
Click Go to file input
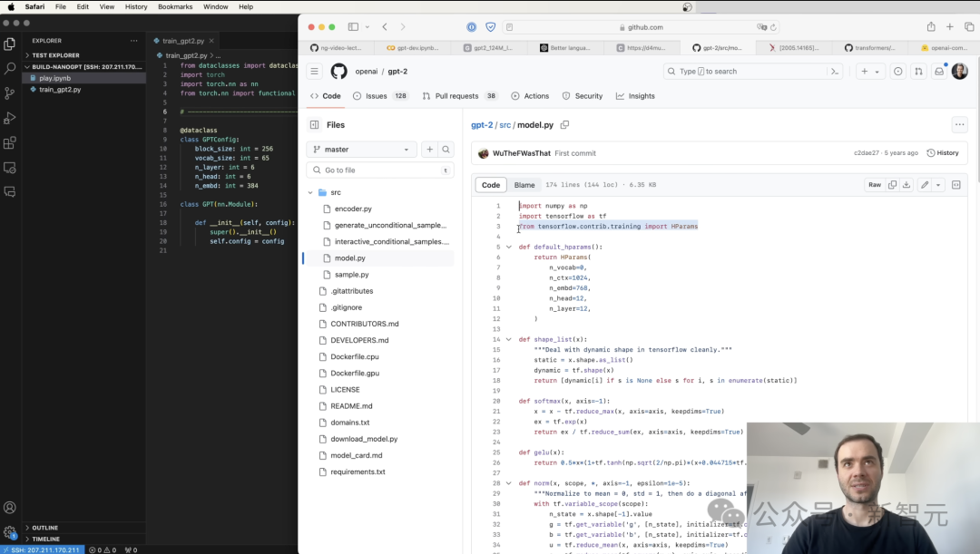[x=380, y=170]
